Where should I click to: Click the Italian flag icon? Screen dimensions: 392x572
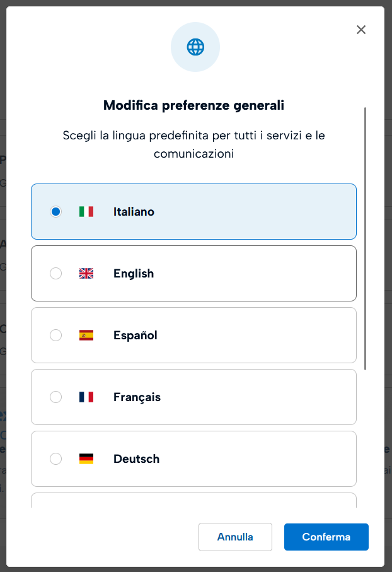coord(86,212)
